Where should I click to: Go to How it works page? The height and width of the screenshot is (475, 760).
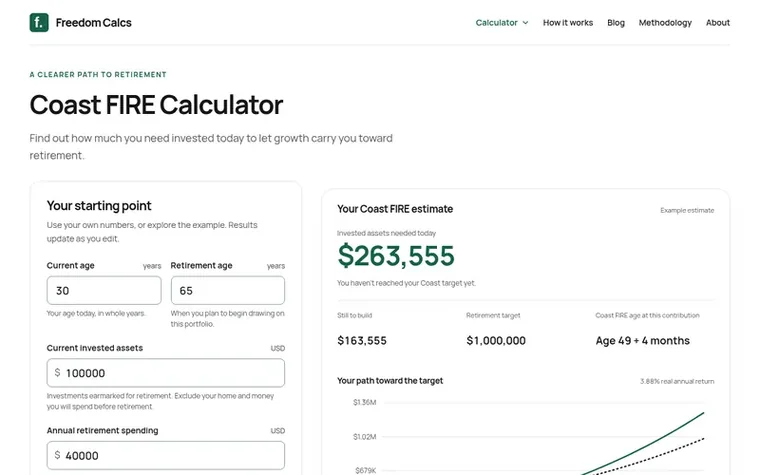[568, 23]
